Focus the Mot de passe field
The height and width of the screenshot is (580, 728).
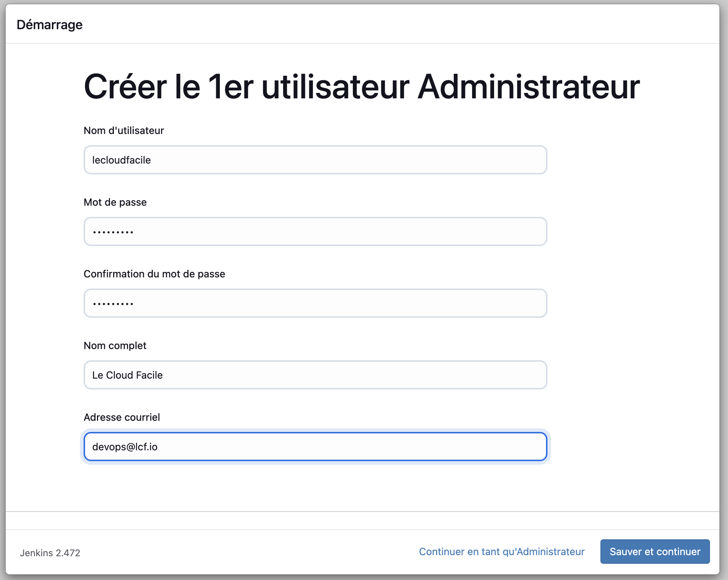[315, 232]
